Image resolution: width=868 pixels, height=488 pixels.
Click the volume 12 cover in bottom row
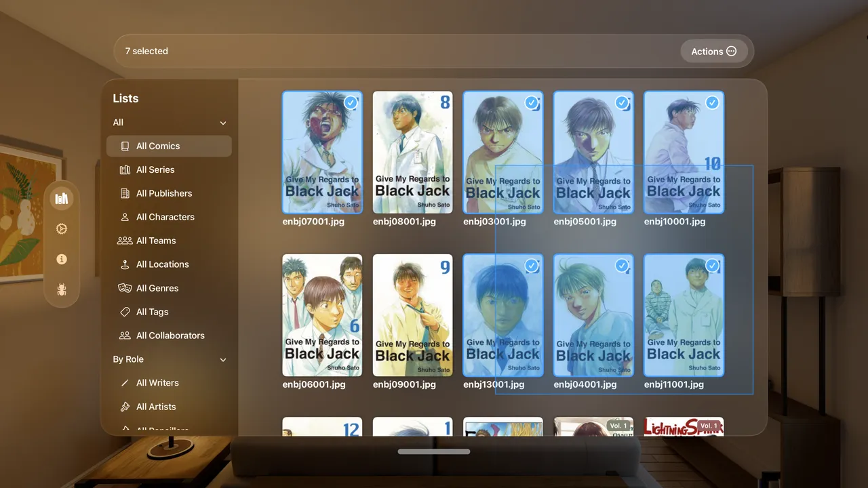pyautogui.click(x=322, y=426)
